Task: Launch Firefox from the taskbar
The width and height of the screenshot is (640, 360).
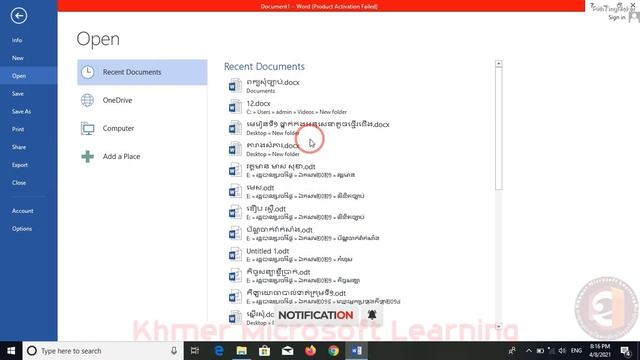Action: tap(310, 351)
